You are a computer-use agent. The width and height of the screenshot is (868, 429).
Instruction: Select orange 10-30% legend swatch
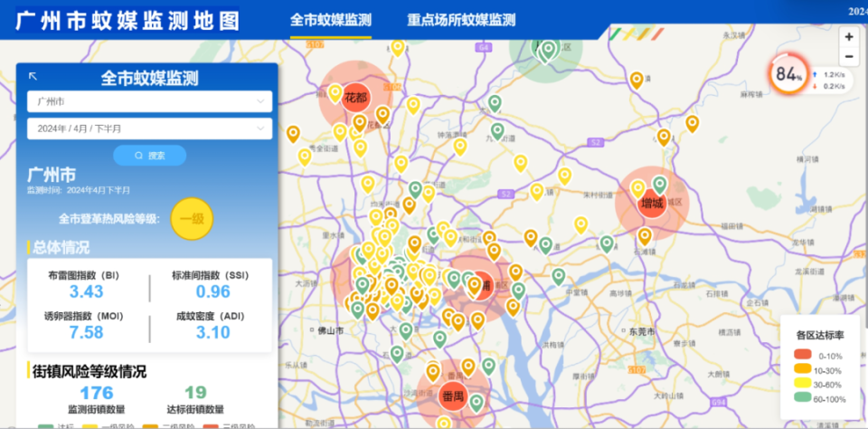[802, 368]
